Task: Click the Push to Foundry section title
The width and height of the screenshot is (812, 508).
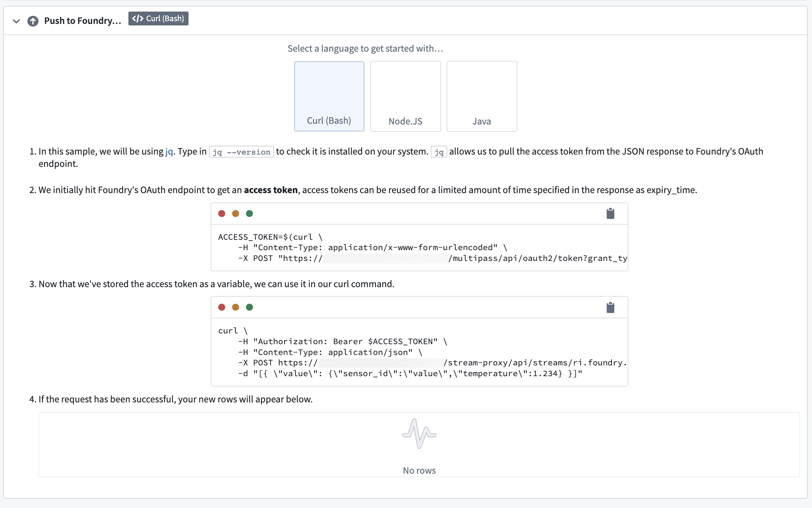Action: [83, 21]
